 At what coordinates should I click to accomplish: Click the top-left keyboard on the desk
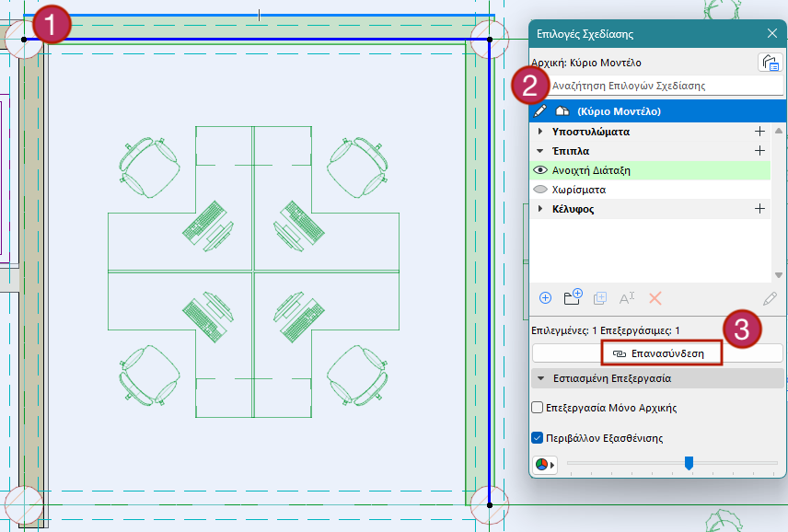[x=203, y=221]
